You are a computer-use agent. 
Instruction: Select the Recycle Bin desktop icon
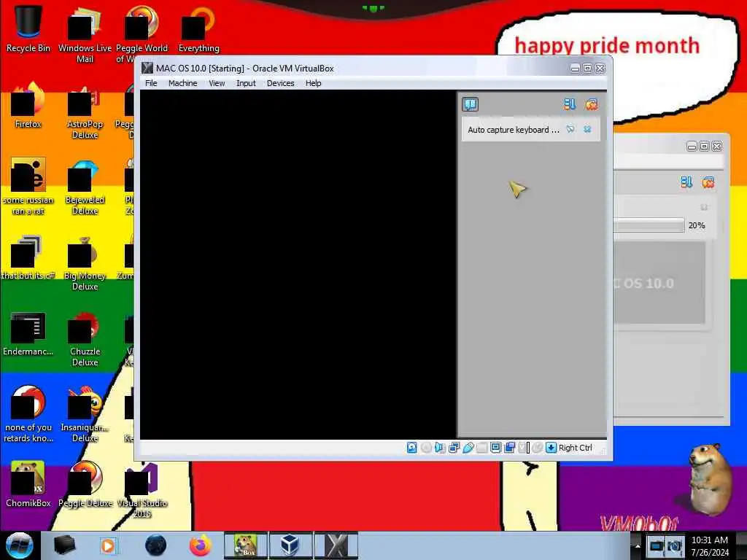tap(28, 29)
